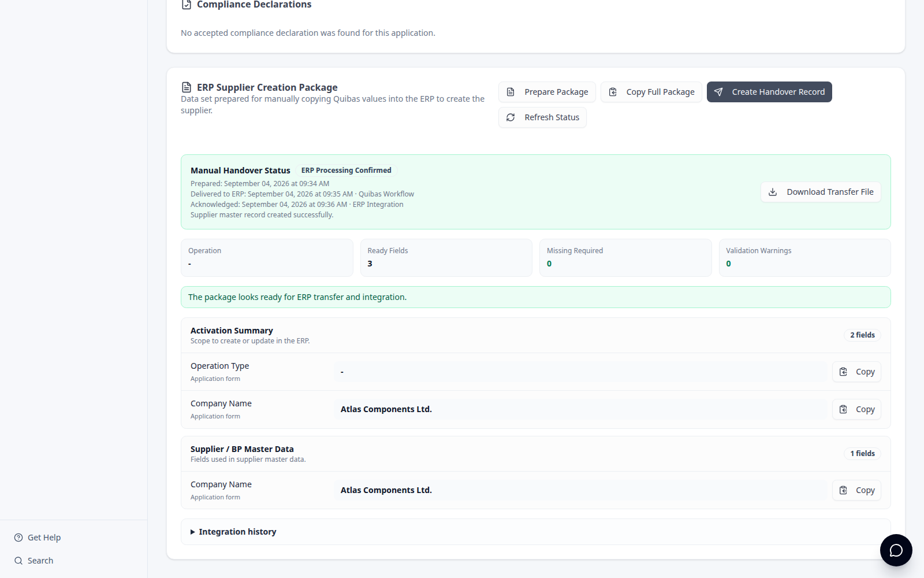Click the Copy Full Package button

[x=651, y=92]
